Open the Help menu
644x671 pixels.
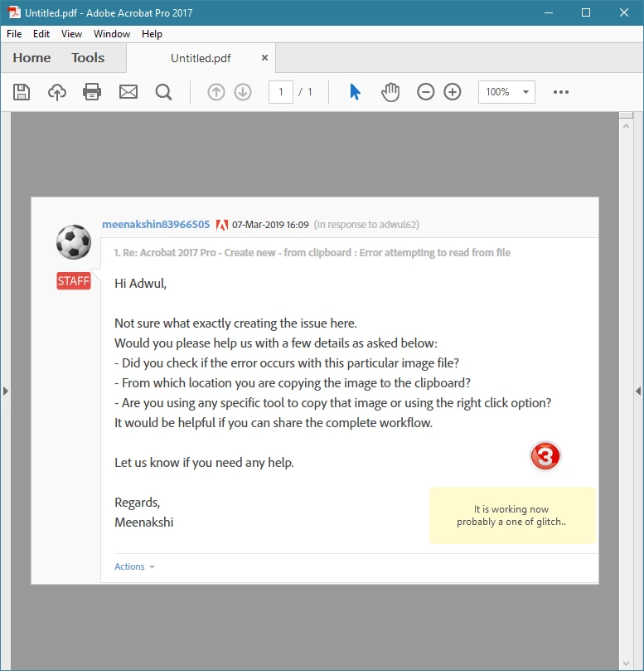click(x=152, y=34)
